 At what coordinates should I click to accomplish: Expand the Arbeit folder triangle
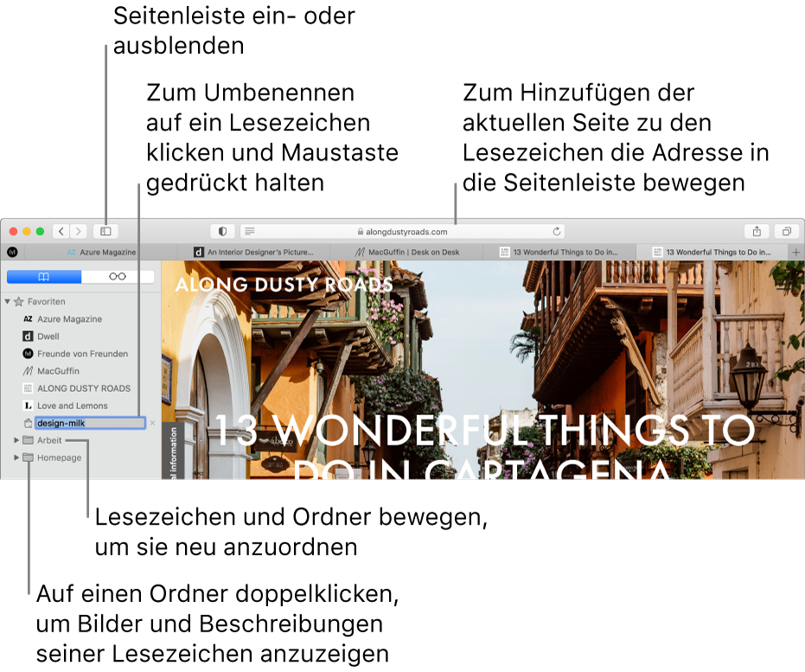click(x=16, y=440)
